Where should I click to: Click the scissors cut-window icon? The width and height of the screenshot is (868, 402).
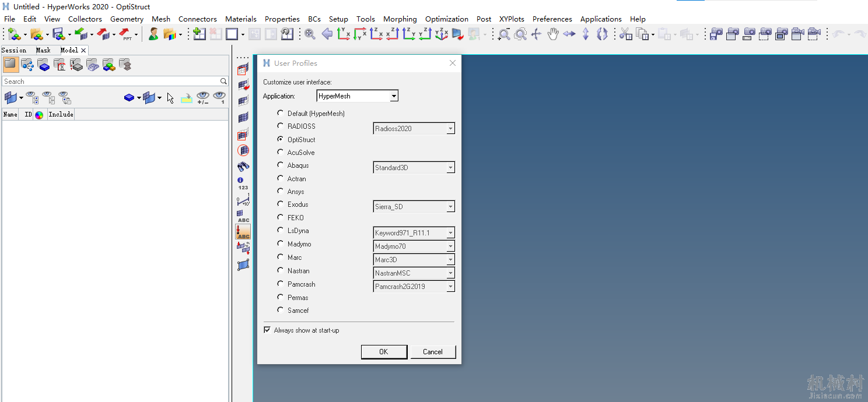(x=626, y=34)
